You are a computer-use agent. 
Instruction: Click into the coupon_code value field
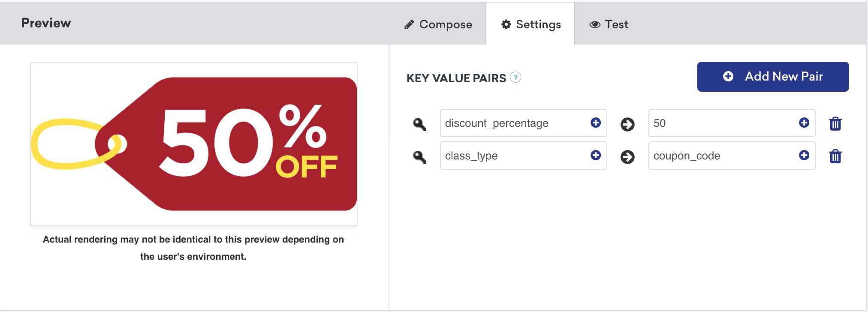tap(732, 156)
